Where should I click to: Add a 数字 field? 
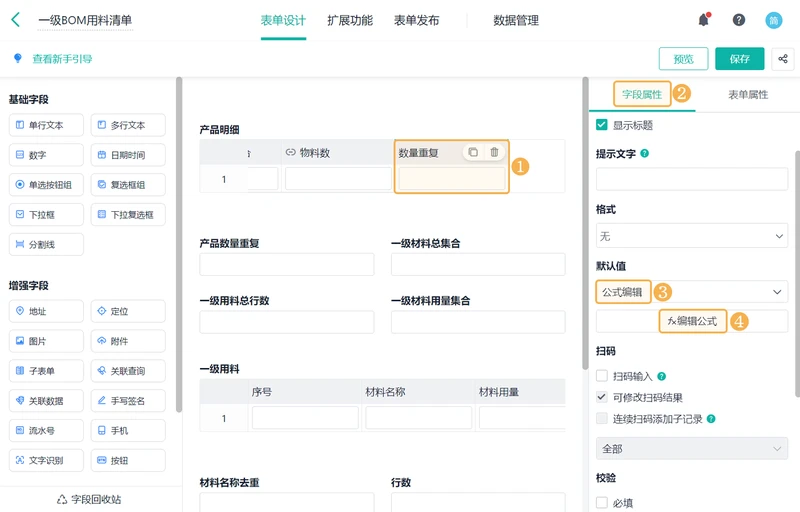point(46,155)
